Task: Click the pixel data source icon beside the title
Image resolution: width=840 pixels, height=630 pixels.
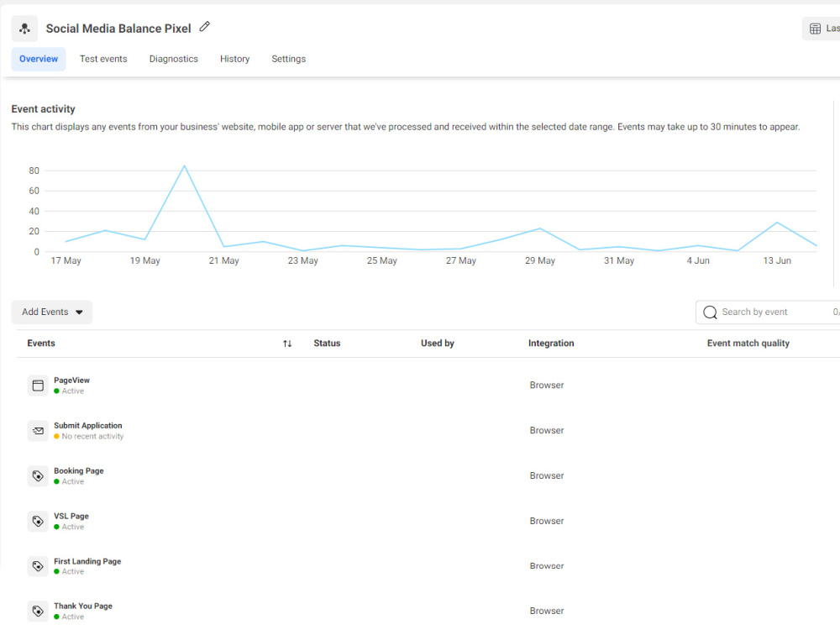Action: (24, 29)
